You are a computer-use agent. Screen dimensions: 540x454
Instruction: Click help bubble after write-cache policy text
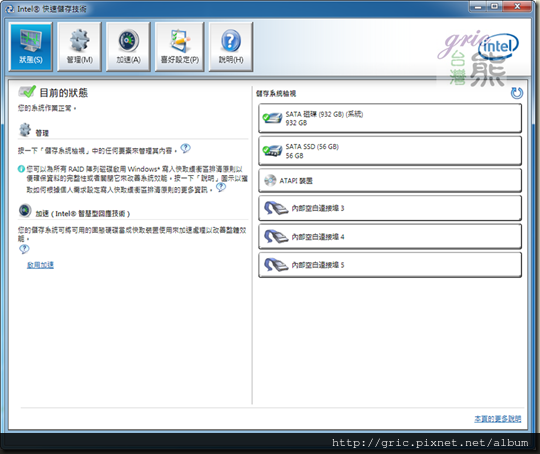(x=221, y=187)
